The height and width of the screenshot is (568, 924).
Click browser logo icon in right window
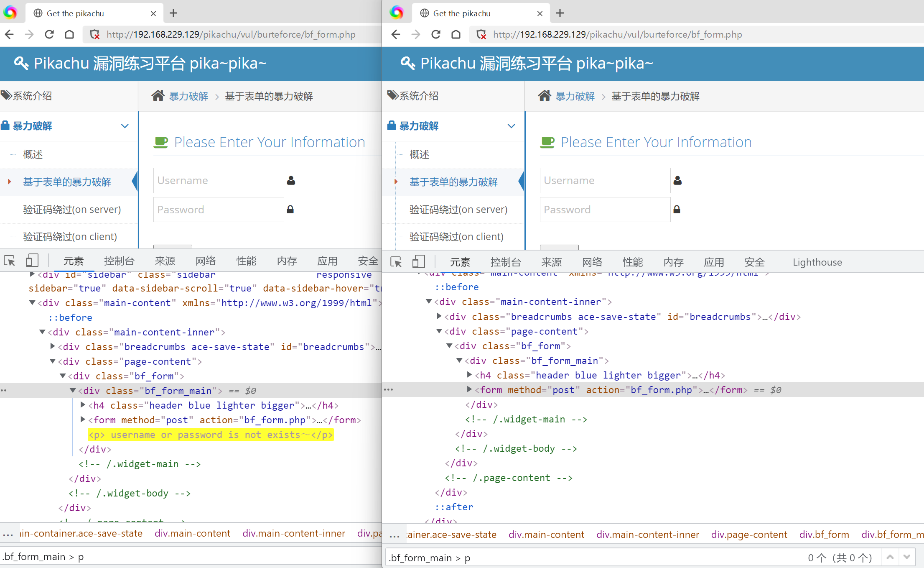[397, 13]
